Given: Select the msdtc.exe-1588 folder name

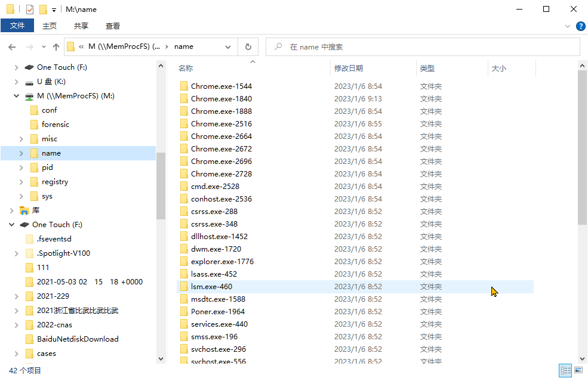Looking at the screenshot, I should (x=218, y=299).
